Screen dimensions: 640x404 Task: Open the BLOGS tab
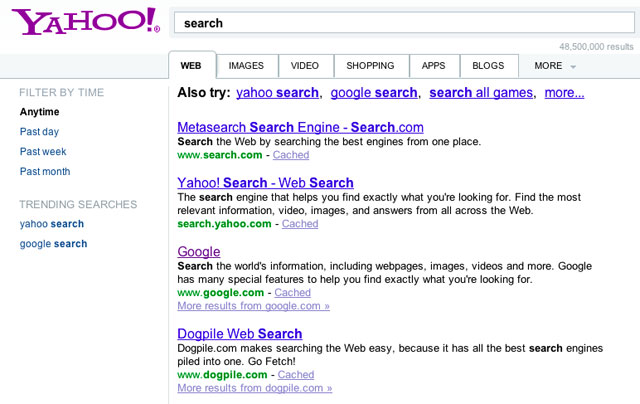click(488, 66)
